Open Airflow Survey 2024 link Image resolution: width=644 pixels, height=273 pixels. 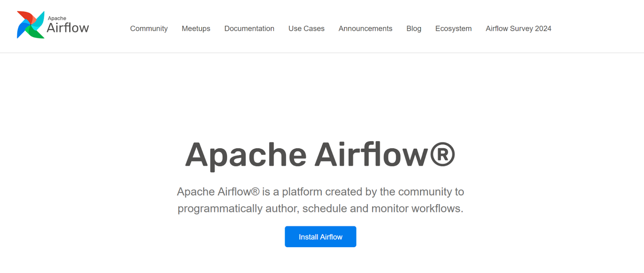tap(518, 29)
